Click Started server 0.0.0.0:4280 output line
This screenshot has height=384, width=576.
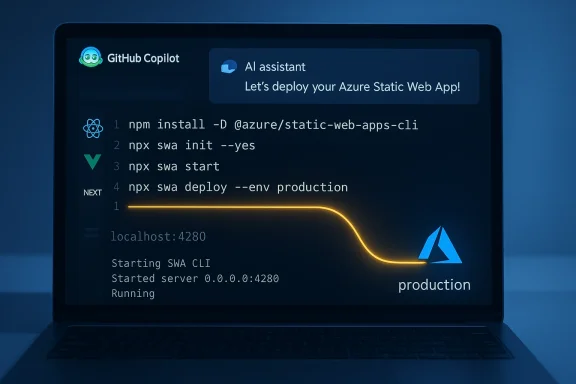coord(195,278)
